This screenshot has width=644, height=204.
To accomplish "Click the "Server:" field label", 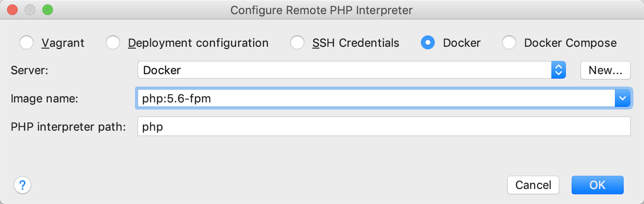I will coord(30,70).
